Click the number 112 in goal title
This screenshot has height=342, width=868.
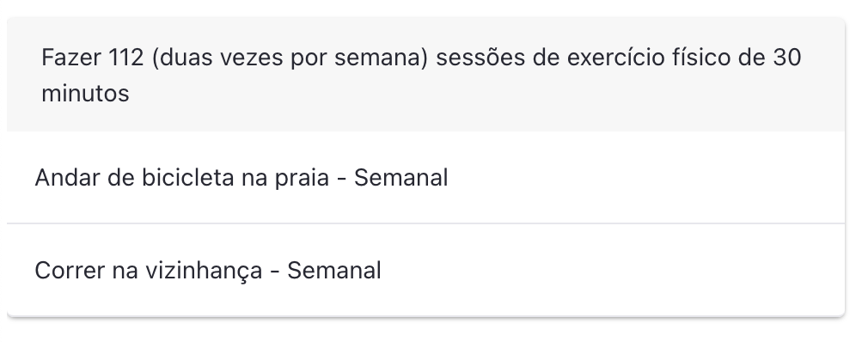126,58
